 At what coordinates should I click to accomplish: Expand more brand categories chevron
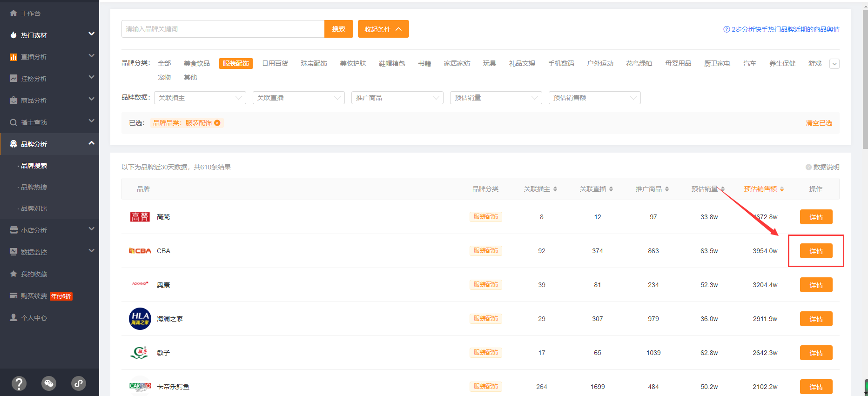[x=834, y=64]
